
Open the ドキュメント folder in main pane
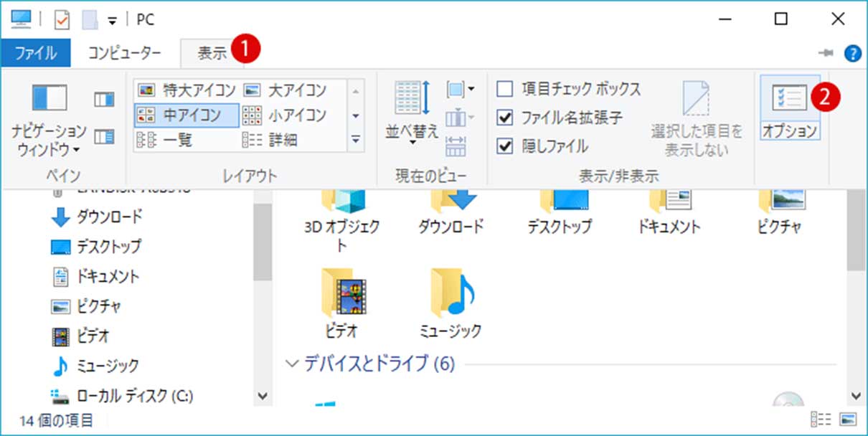click(669, 212)
